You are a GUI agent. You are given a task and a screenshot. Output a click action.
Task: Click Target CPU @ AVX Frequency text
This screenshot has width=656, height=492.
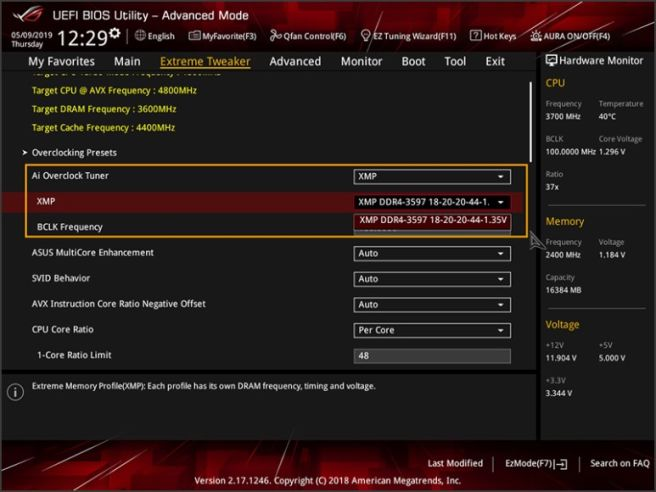click(x=114, y=90)
